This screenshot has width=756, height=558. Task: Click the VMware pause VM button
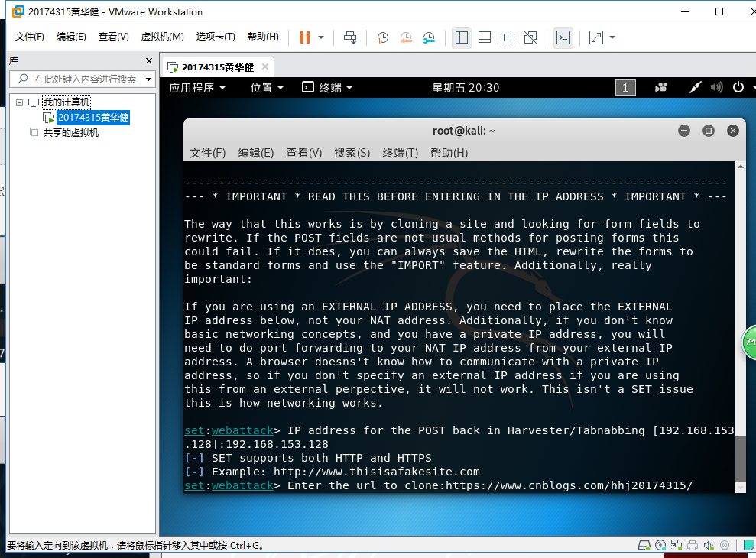[305, 37]
